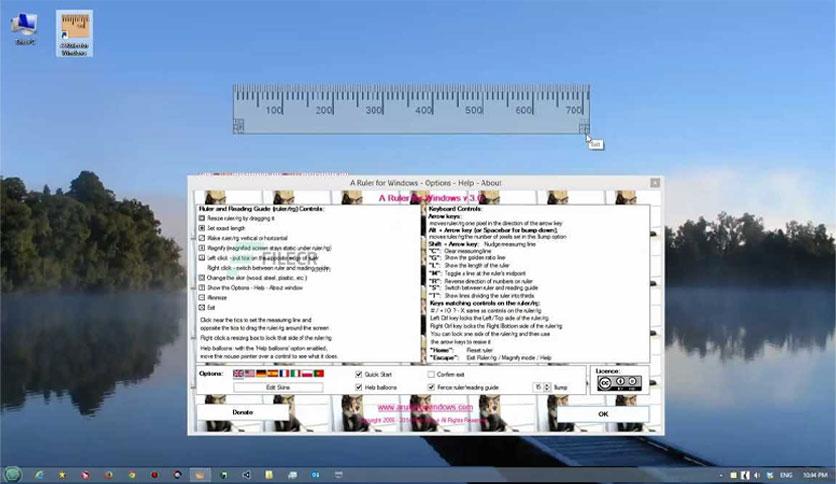This screenshot has height=484, width=836.
Task: Click the Bump value spinner arrows
Action: [x=546, y=387]
